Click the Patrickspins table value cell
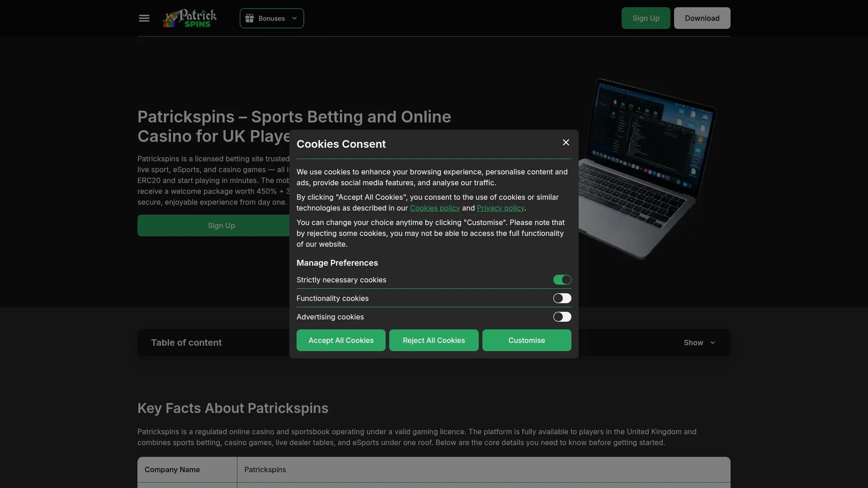Screen dimensions: 868x488 (484, 469)
